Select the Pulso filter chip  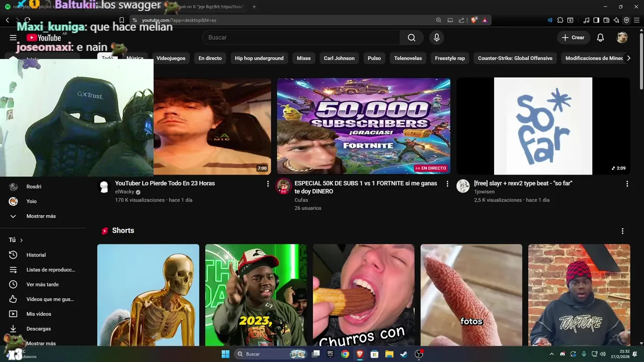point(374,58)
